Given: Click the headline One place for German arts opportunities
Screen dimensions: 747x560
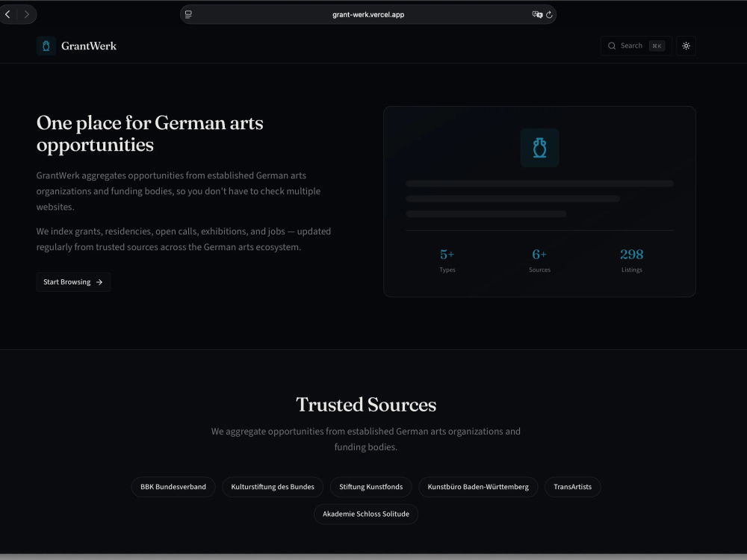Looking at the screenshot, I should (149, 134).
